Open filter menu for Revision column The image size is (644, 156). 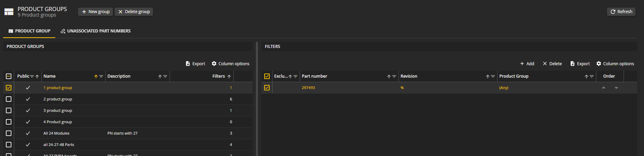coord(493,77)
